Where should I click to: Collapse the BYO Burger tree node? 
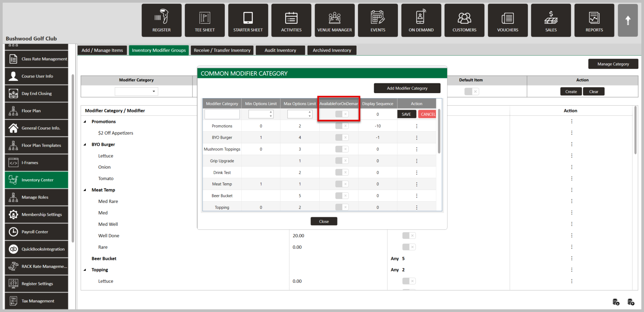coord(85,145)
